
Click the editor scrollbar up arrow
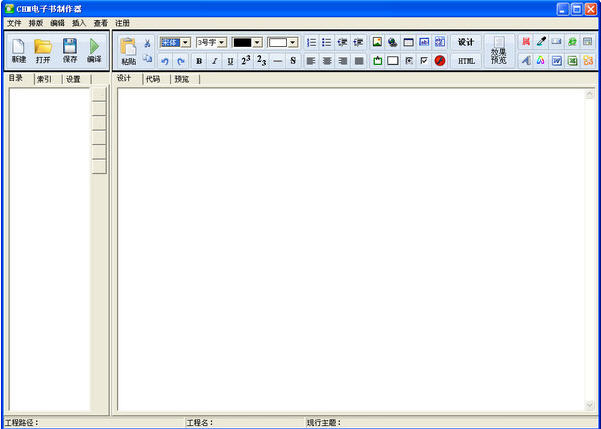(590, 94)
